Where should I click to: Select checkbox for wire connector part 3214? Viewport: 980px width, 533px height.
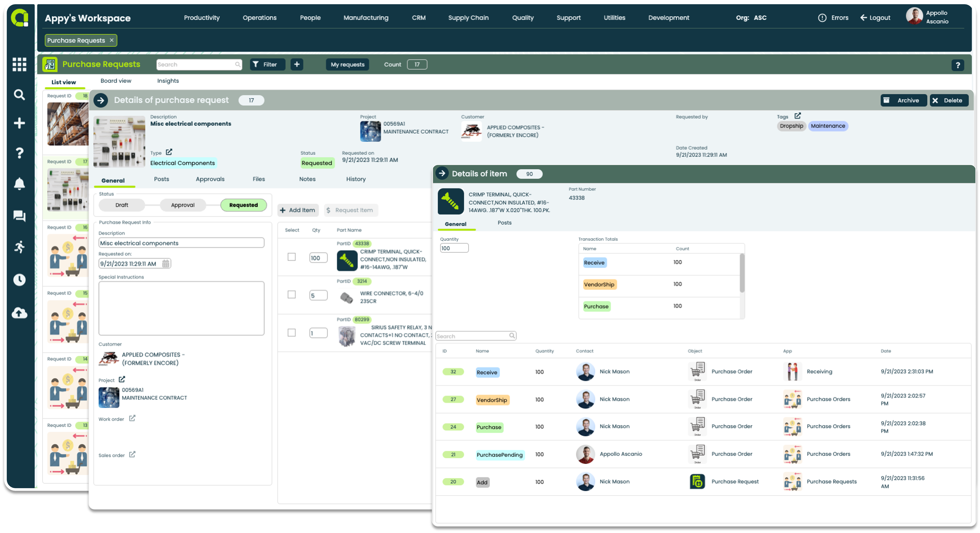(291, 295)
